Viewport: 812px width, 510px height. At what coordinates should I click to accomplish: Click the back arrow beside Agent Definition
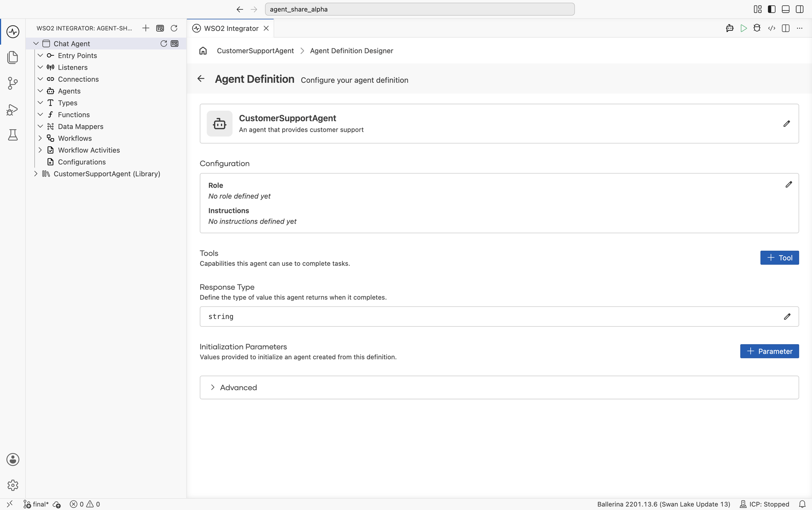201,79
